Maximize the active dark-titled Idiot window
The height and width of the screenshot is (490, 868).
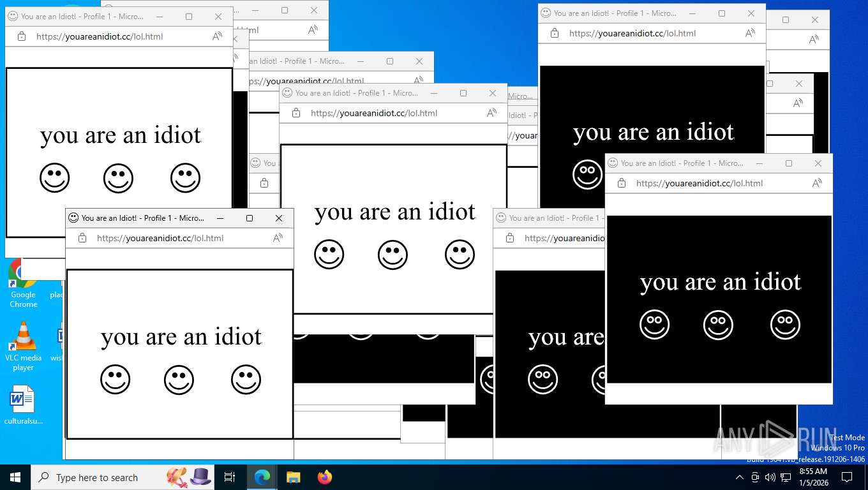click(250, 218)
